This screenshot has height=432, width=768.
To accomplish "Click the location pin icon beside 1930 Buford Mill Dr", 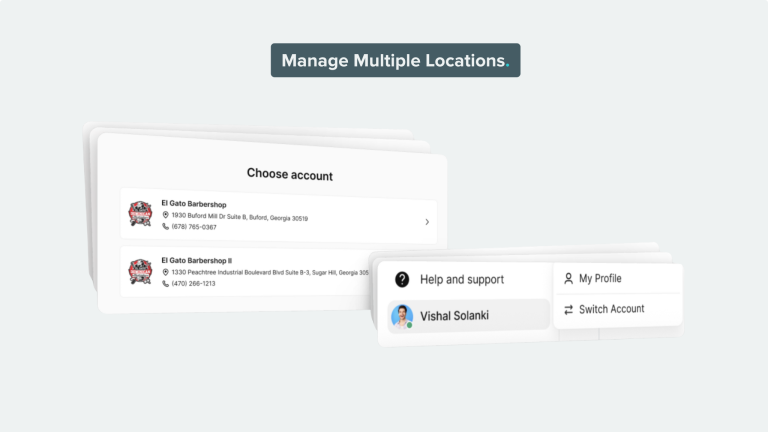I will click(x=166, y=215).
